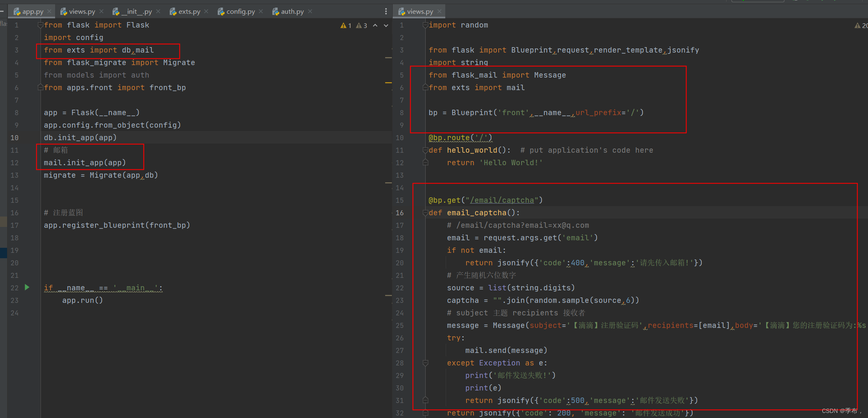Click the weak warning count 3 indicator
Screen dimensions: 868x418
tap(361, 25)
